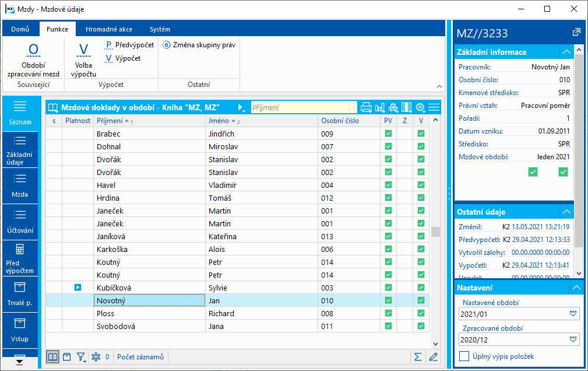Viewport: 588px width, 371px height.
Task: Click the table vertical scrollbar thumb
Action: click(435, 232)
